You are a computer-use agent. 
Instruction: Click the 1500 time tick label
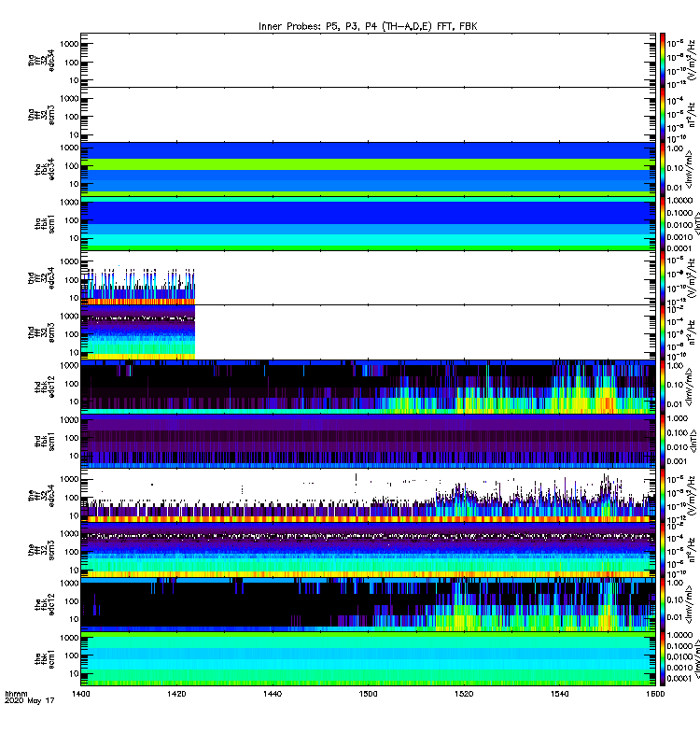click(x=368, y=694)
